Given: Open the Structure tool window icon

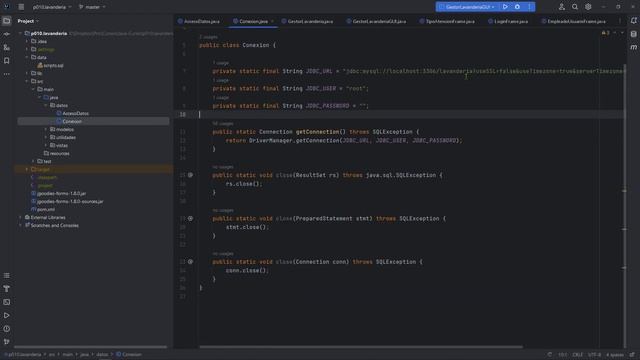Looking at the screenshot, I should [7, 48].
